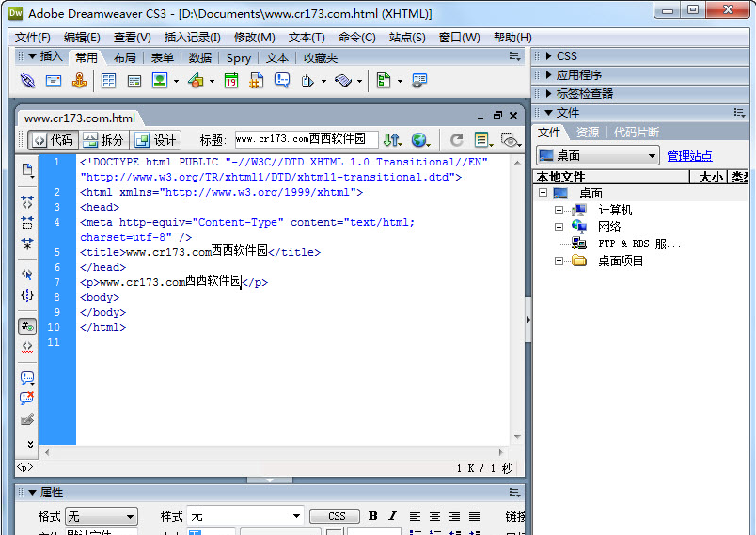This screenshot has width=756, height=535.
Task: Open the 编辑(E) menu
Action: [x=82, y=38]
